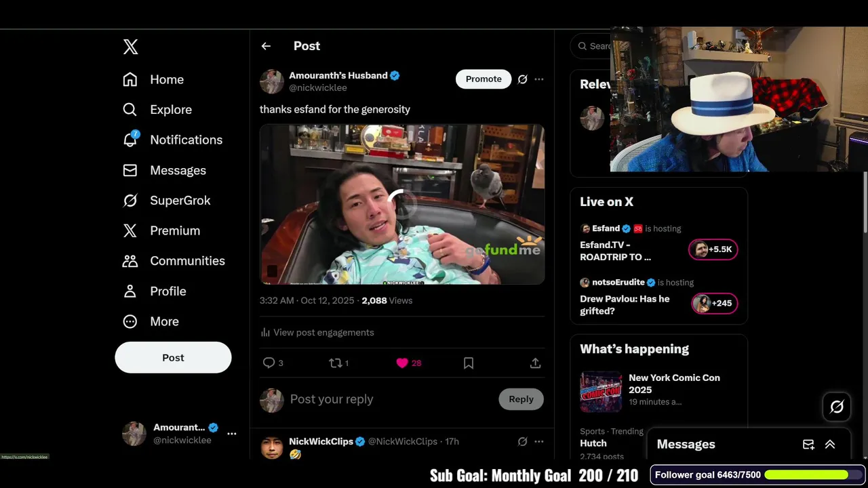Go to Profile in the sidebar

coord(155,291)
